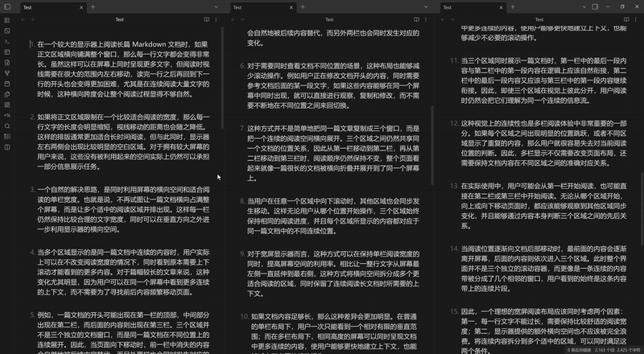Image resolution: width=644 pixels, height=354 pixels.
Task: Click the four-squares grid ribbon icon above Templater
Action: pos(7,105)
